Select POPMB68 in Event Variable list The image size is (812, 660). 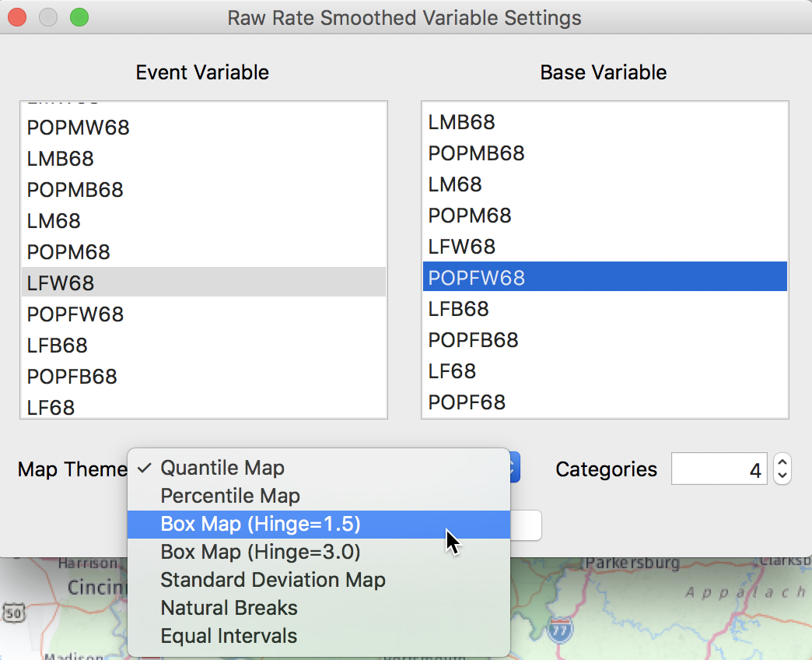pos(204,190)
